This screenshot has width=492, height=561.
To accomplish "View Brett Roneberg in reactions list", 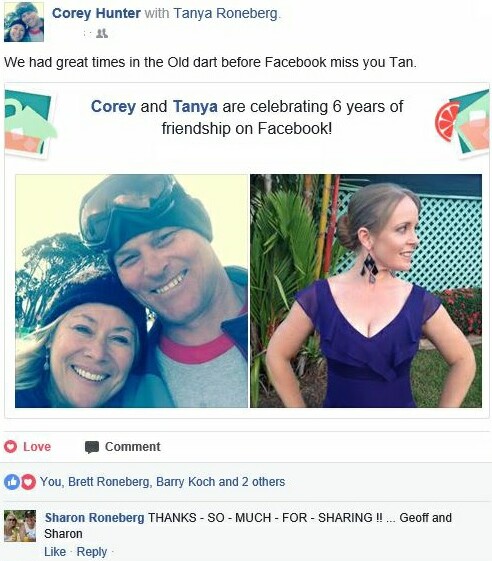I will coord(109,482).
